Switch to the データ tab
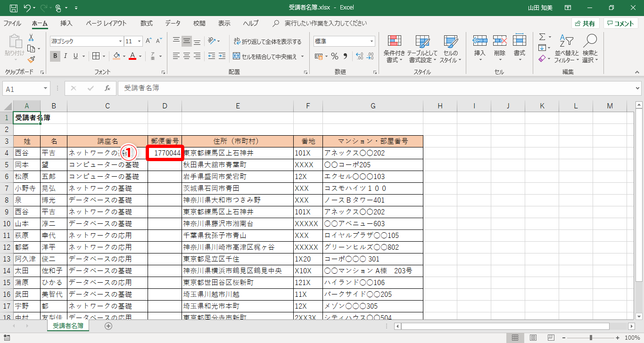 tap(173, 23)
